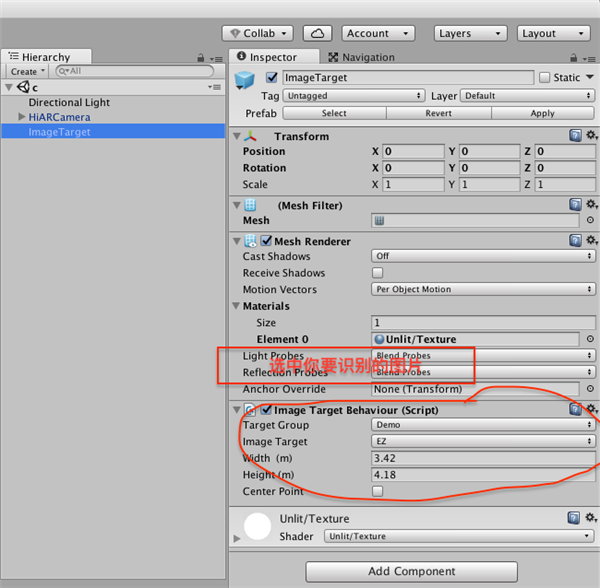Click the ImageTarget cube object icon
600x588 pixels.
(x=245, y=80)
